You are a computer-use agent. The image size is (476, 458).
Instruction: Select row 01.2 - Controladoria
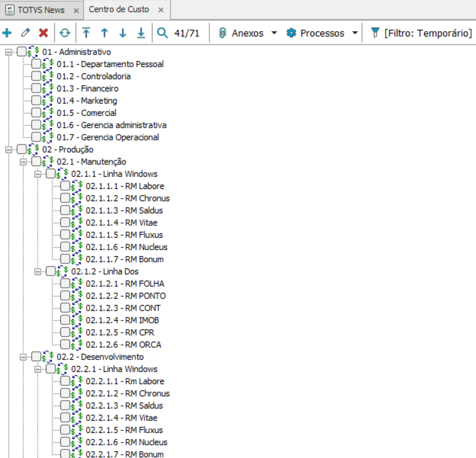coord(94,76)
